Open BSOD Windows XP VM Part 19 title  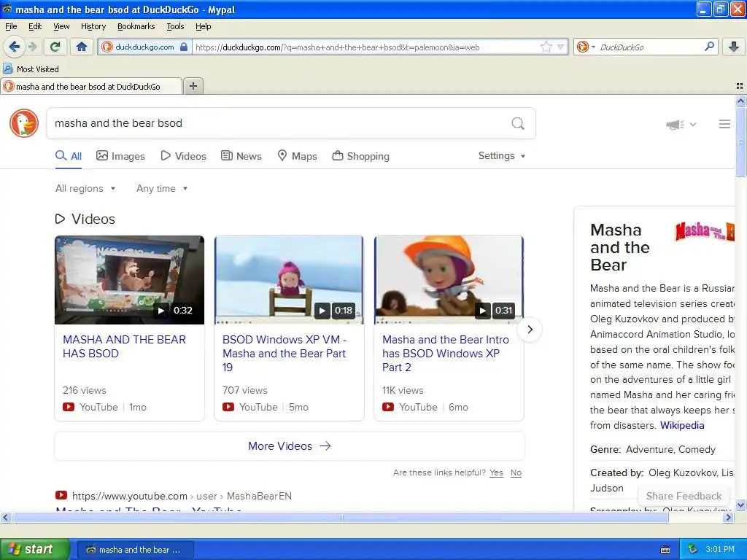pyautogui.click(x=285, y=354)
